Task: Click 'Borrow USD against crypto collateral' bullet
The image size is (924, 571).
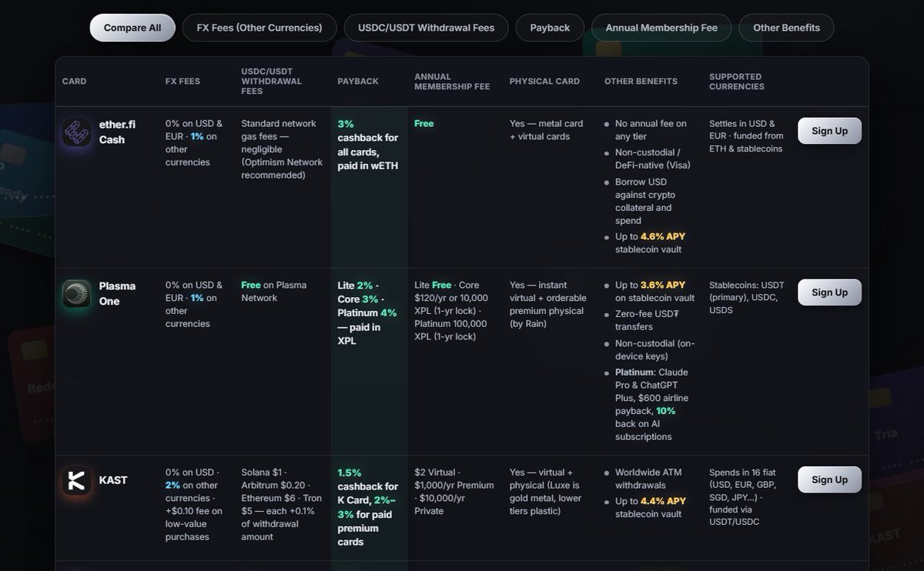Action: (645, 201)
